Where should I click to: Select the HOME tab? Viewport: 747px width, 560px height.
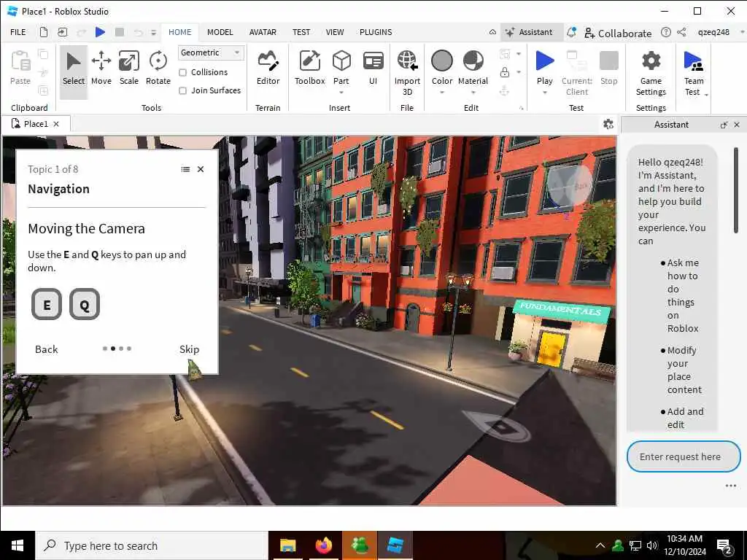coord(179,32)
